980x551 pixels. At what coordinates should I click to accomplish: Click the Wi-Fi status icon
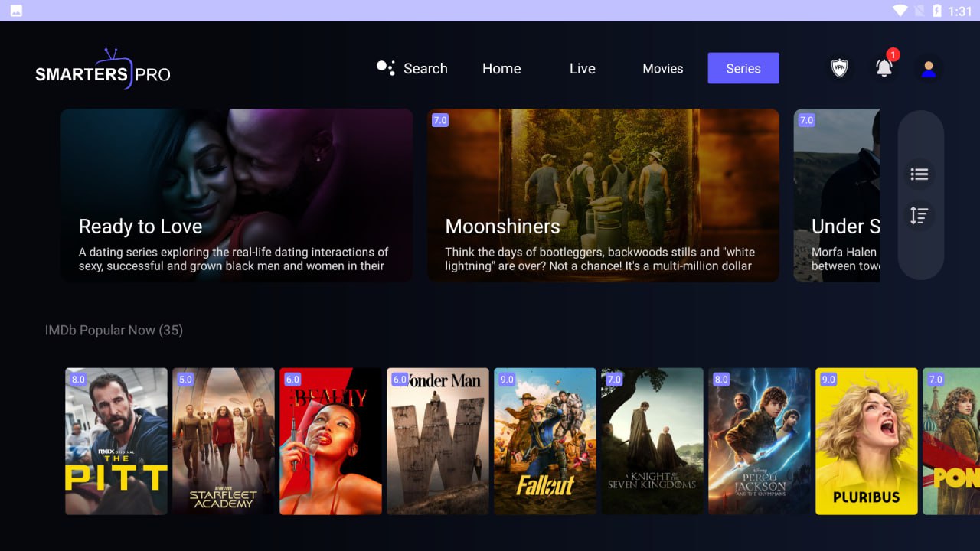point(900,11)
